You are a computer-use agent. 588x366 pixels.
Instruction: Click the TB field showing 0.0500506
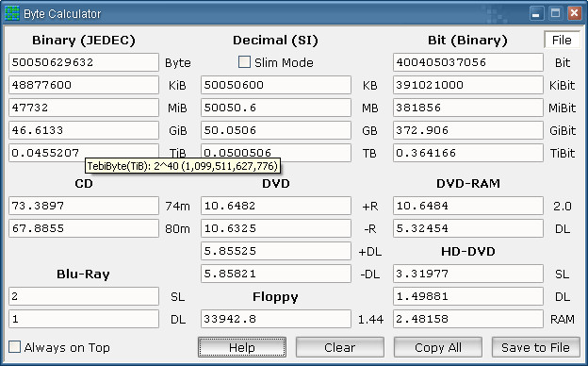[x=276, y=153]
